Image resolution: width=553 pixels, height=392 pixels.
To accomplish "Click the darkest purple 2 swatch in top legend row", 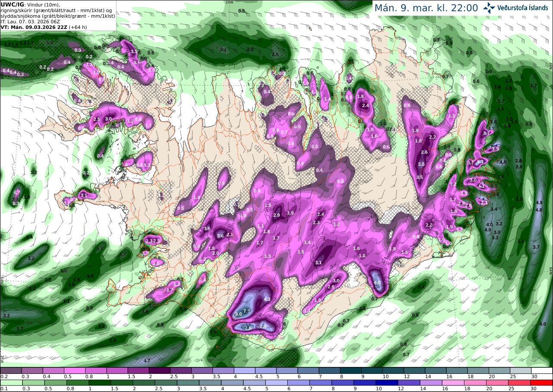I will (x=159, y=370).
